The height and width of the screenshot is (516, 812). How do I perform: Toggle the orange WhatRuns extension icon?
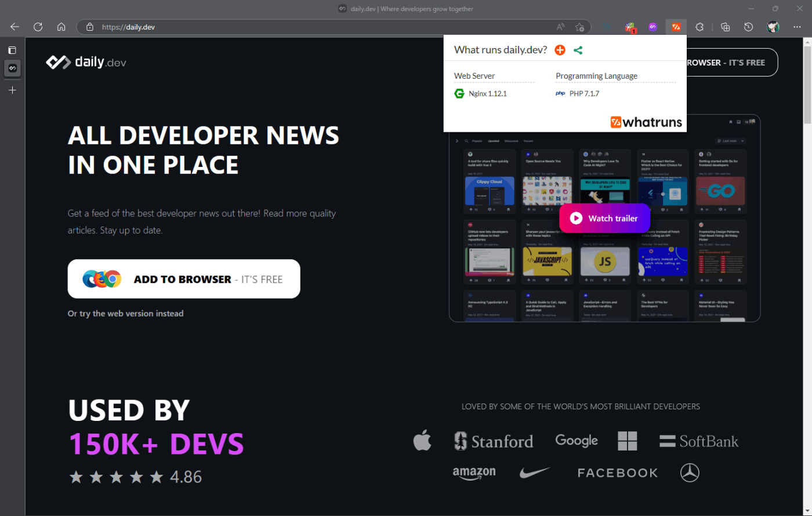pos(676,27)
